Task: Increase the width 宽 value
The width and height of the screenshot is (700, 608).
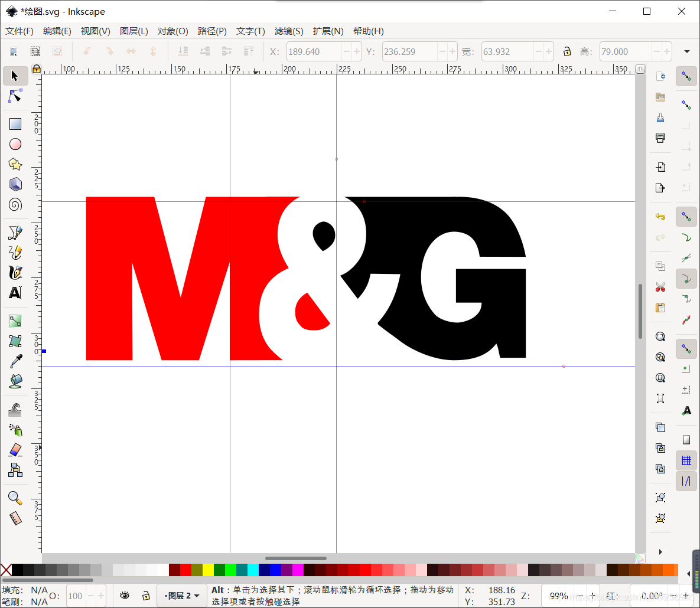Action: (549, 52)
